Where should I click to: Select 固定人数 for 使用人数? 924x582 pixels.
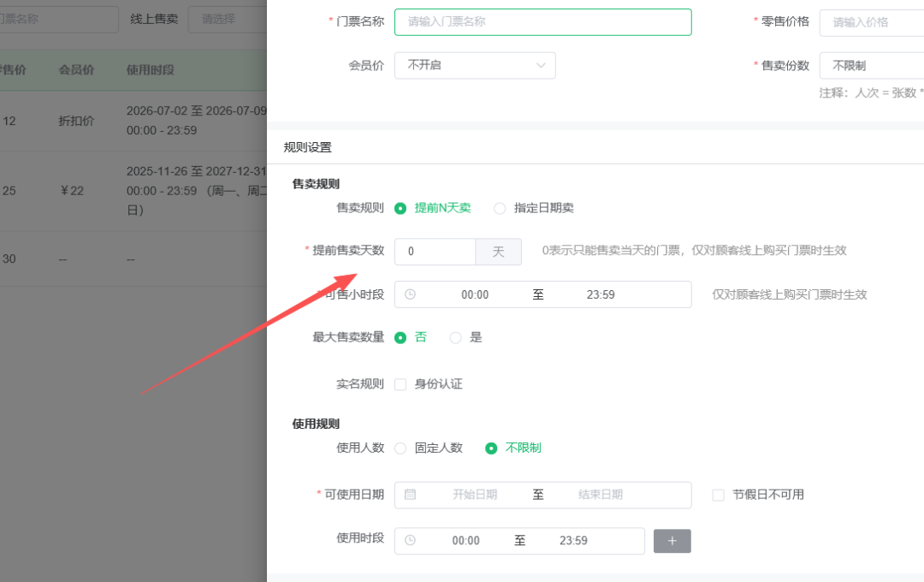click(400, 448)
